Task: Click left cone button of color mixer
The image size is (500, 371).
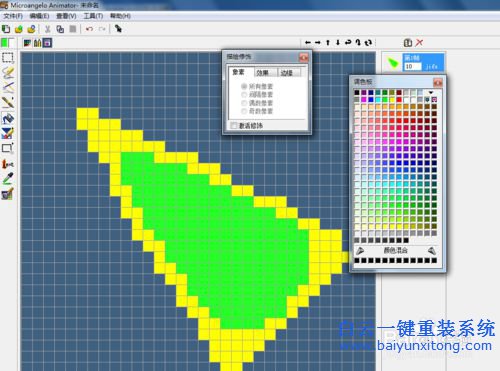Action: (360, 250)
